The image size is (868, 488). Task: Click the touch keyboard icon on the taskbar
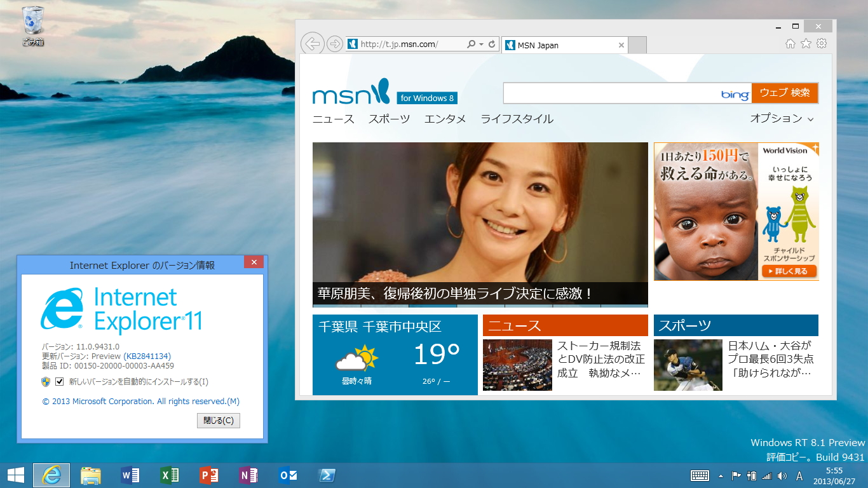point(700,475)
